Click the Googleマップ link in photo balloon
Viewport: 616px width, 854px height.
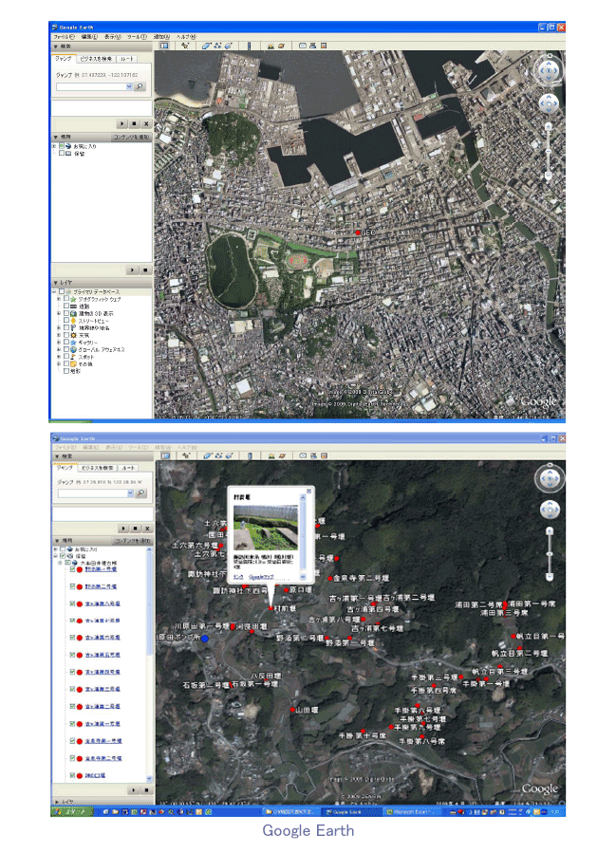click(261, 577)
